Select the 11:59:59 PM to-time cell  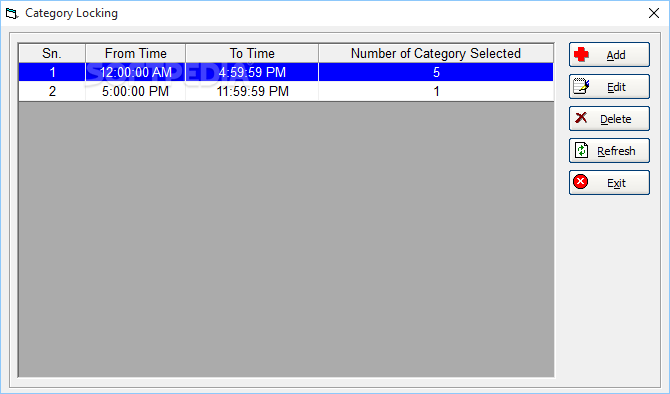(252, 91)
